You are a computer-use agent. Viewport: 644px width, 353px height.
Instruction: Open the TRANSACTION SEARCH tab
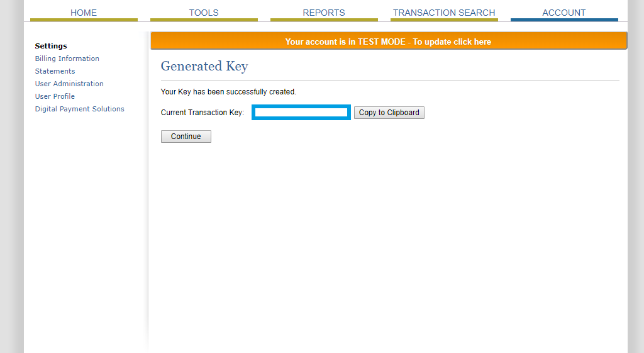pos(444,13)
